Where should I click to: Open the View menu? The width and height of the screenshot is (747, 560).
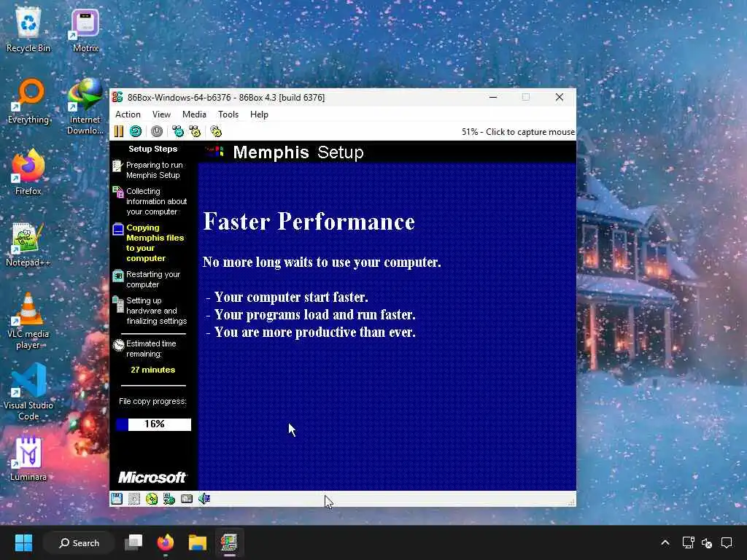click(x=161, y=114)
